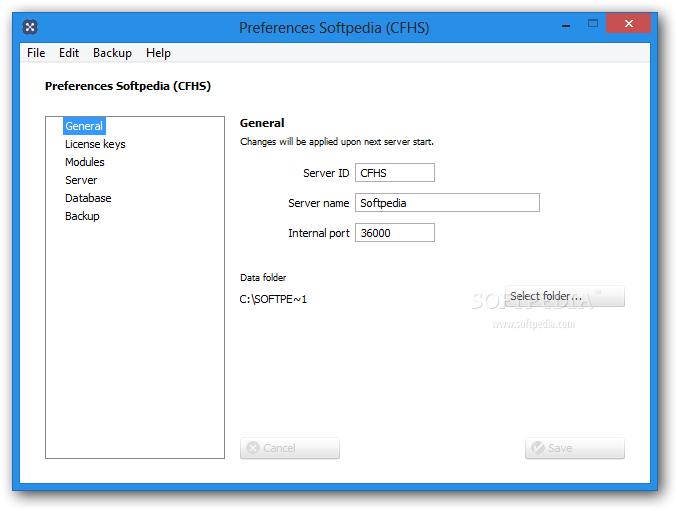Maximize the Preferences window
678x511 pixels.
[593, 23]
